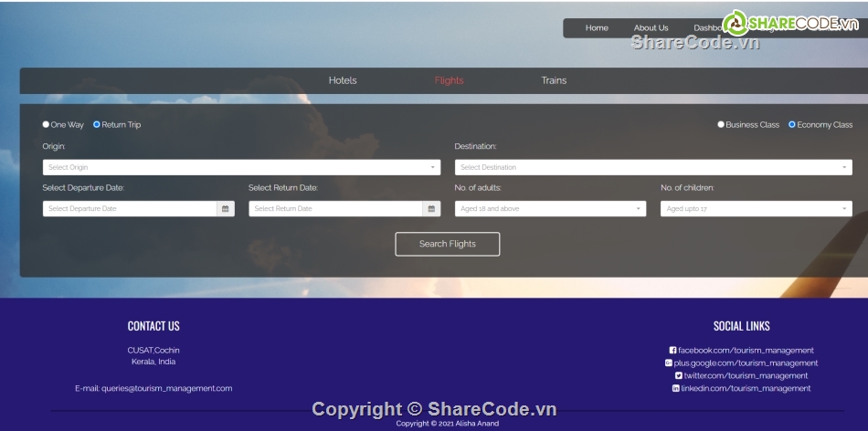Choose Business Class radio button
Viewport: 868px width, 431px height.
[x=721, y=125]
